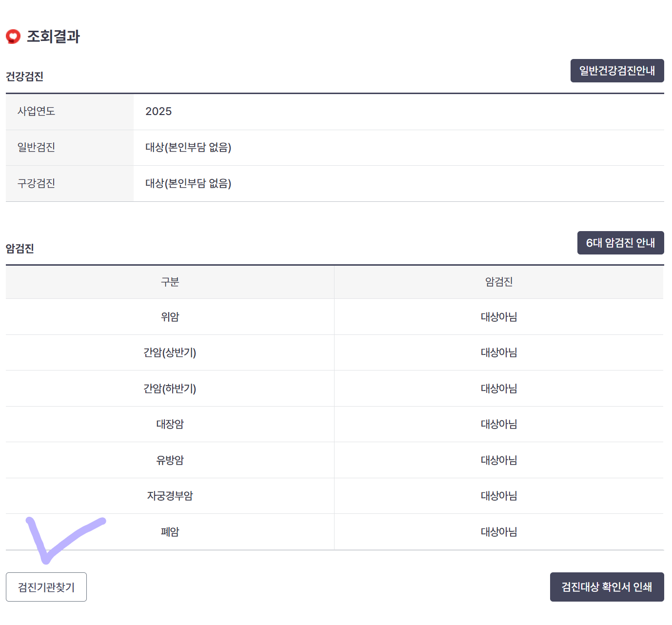
Task: Click the 자궁경부암 row
Action: click(169, 495)
